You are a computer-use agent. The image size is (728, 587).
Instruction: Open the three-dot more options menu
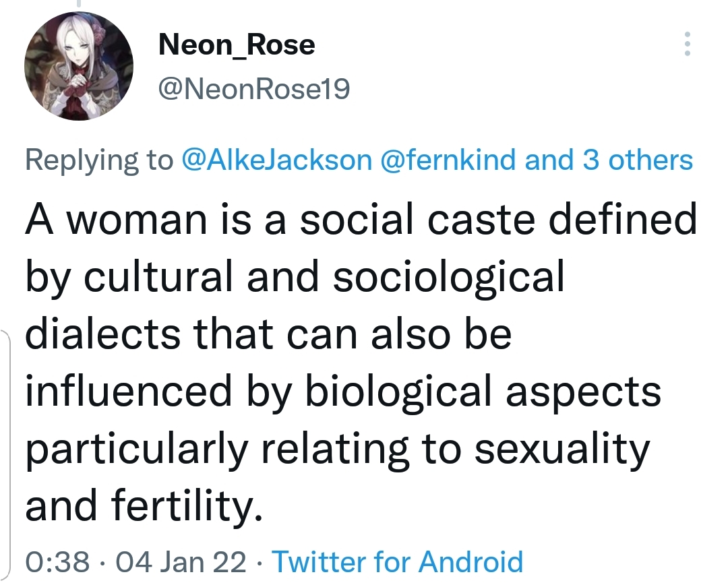click(687, 44)
